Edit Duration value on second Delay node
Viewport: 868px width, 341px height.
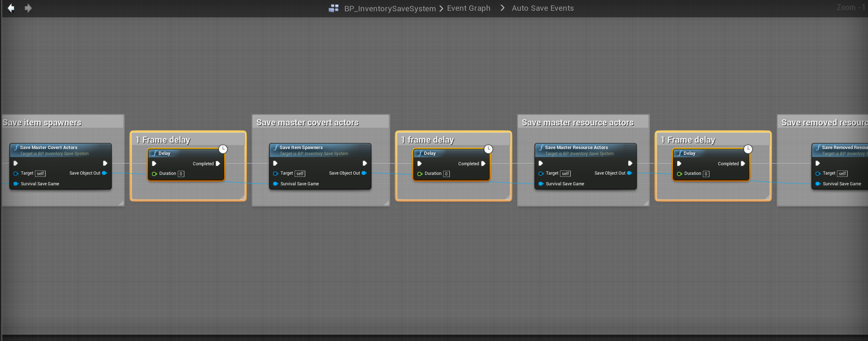click(446, 174)
